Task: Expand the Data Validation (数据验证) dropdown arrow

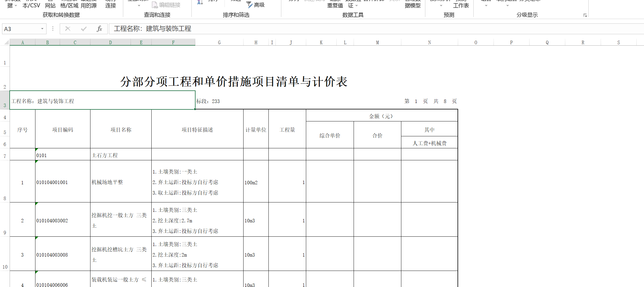Action: tap(357, 6)
